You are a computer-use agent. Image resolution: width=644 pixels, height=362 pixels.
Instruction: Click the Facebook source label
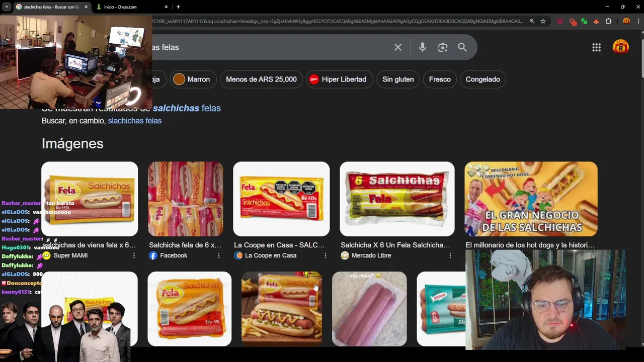(174, 255)
